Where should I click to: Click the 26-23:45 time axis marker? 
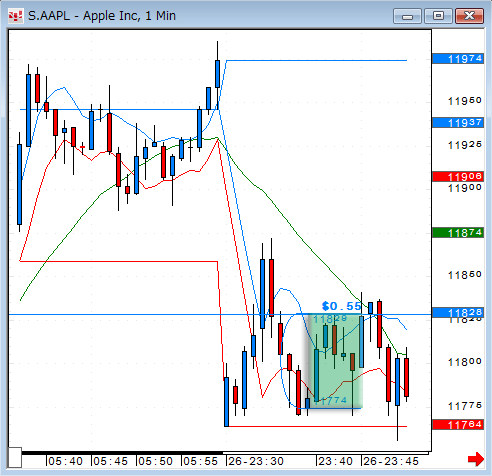tap(391, 461)
